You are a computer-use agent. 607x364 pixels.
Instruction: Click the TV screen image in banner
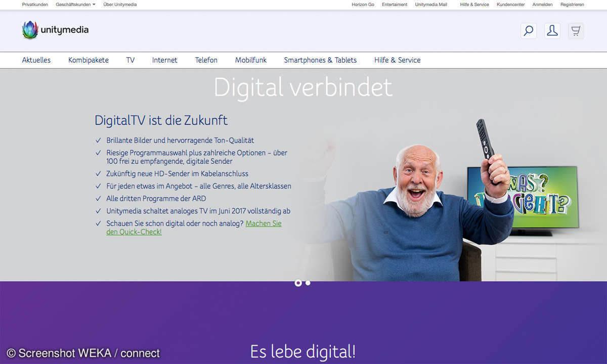point(522,200)
